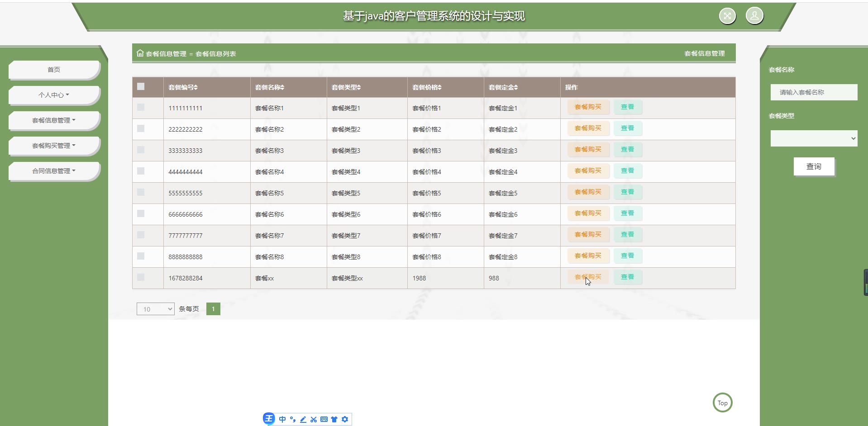Open the IME soft keyboard icon
The width and height of the screenshot is (868, 426).
(x=324, y=419)
